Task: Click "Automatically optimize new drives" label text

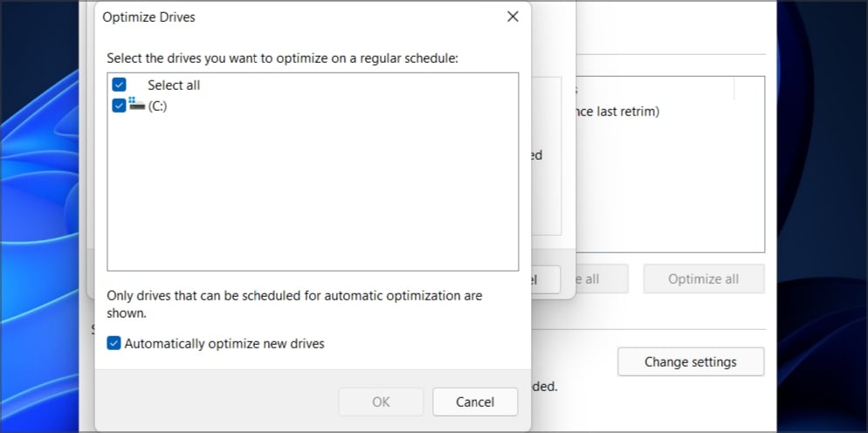Action: 224,344
